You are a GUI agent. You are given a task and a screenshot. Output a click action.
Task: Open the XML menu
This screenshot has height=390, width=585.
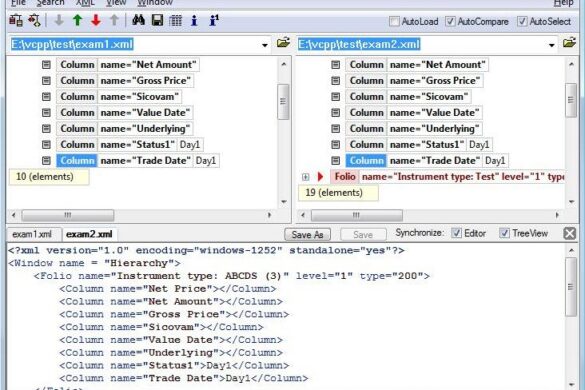(x=85, y=3)
